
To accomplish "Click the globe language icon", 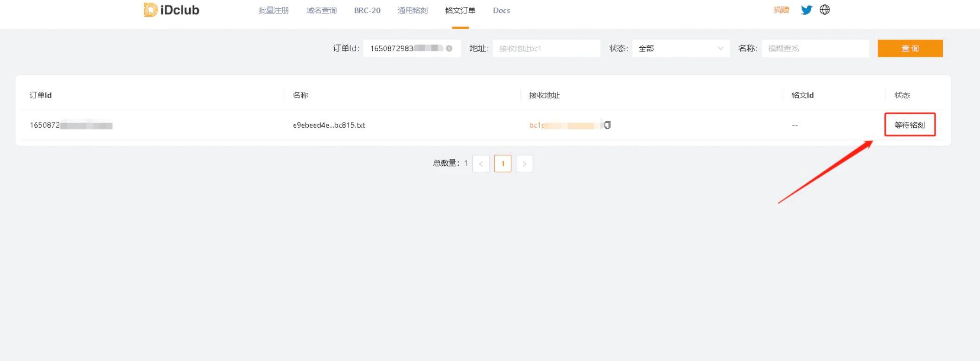I will click(x=825, y=10).
